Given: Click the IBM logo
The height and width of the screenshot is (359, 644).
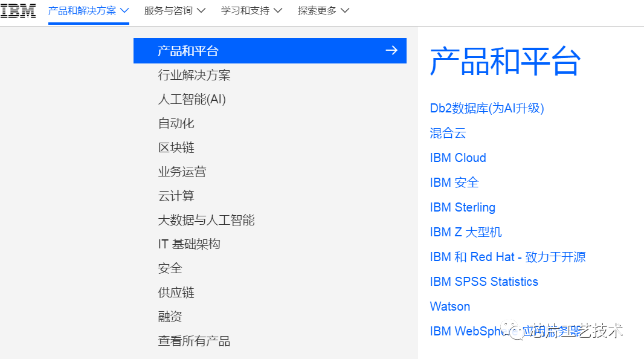Looking at the screenshot, I should [x=18, y=11].
